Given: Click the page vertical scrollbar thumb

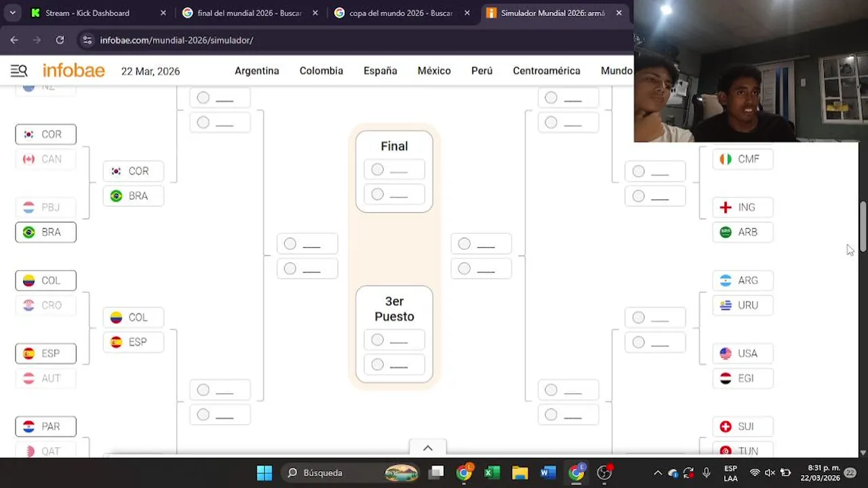Looking at the screenshot, I should (x=863, y=227).
